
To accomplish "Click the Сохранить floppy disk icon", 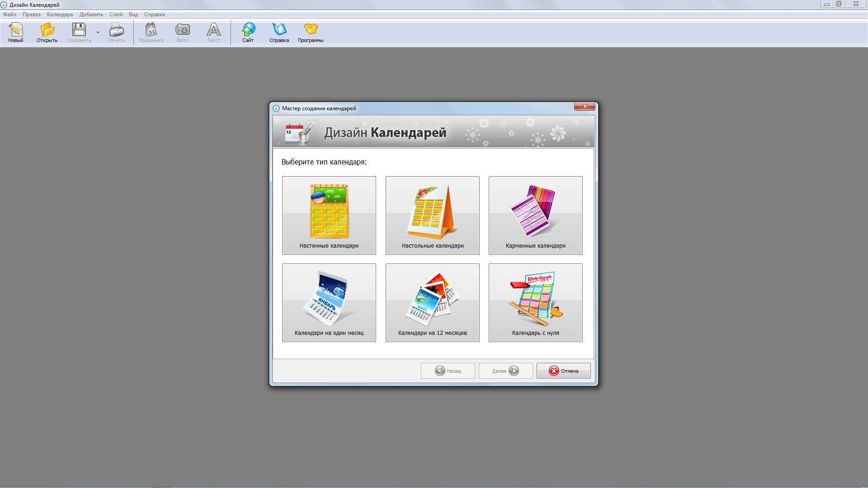I will pos(79,33).
